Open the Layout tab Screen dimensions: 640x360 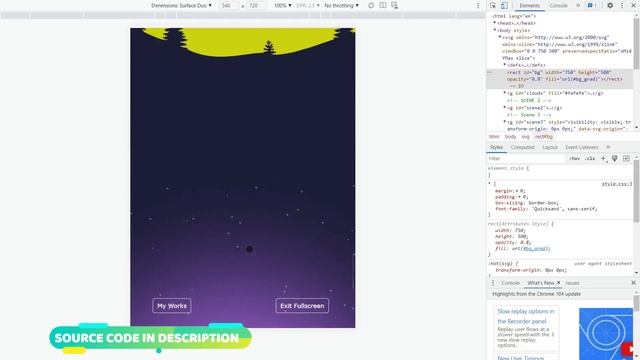pos(550,147)
